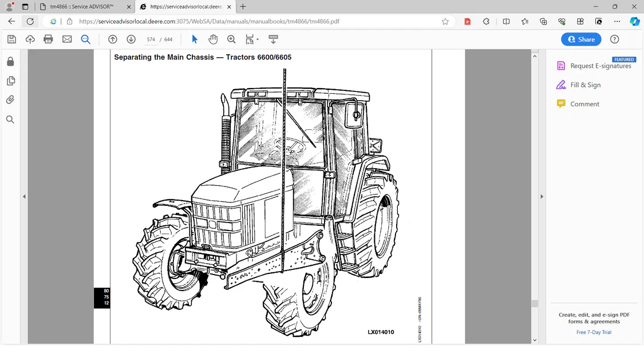
Task: Open a new browser tab
Action: (243, 7)
